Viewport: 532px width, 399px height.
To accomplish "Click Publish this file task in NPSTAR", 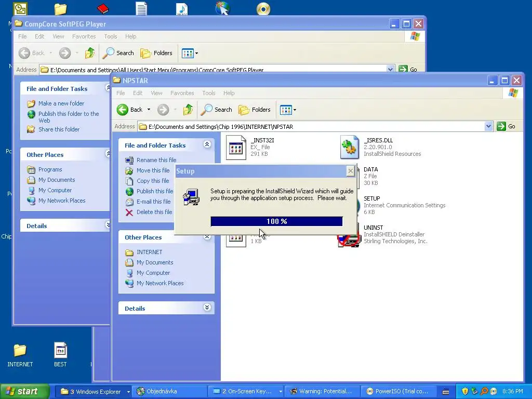I will pyautogui.click(x=155, y=191).
